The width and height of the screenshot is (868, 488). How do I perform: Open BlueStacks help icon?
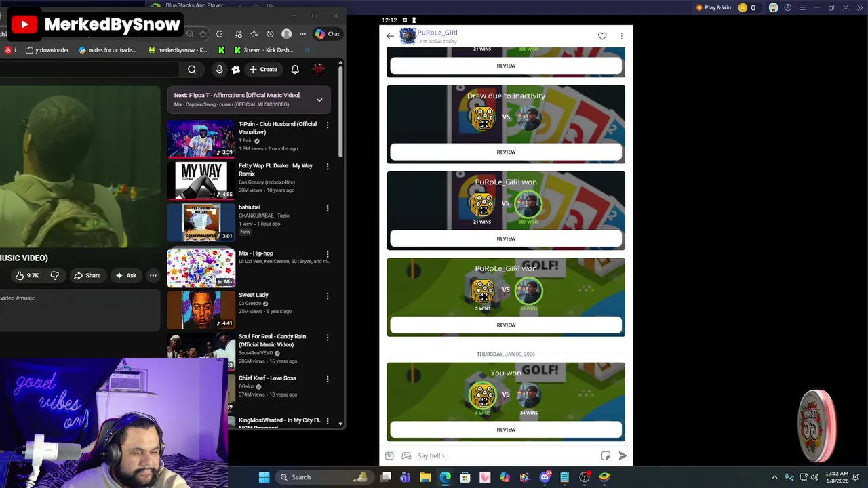(x=787, y=7)
